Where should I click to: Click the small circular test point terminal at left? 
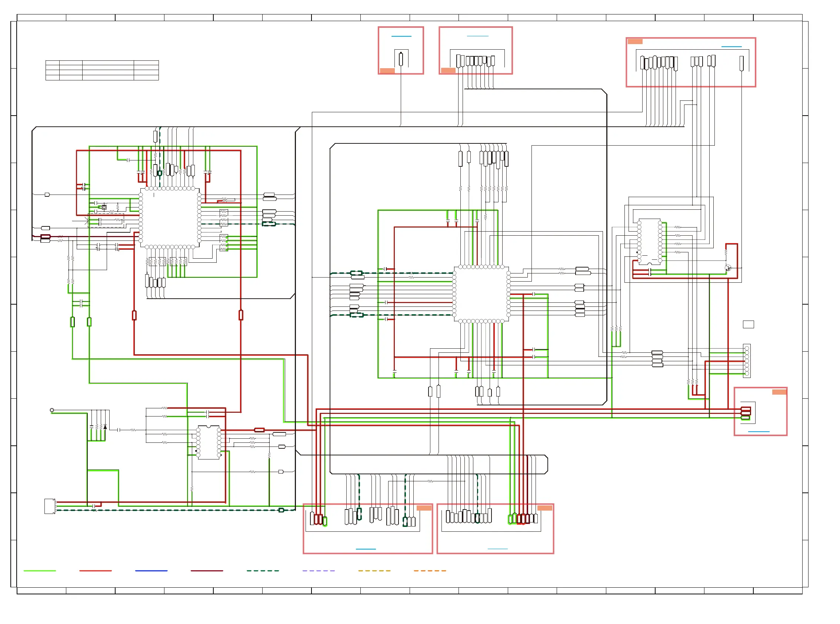pyautogui.click(x=52, y=410)
